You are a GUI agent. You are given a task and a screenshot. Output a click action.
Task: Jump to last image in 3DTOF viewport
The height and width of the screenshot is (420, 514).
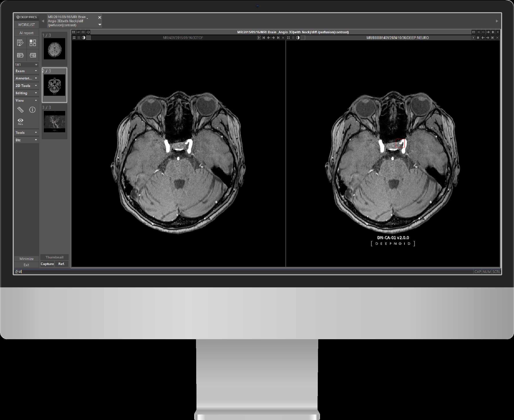(x=278, y=38)
